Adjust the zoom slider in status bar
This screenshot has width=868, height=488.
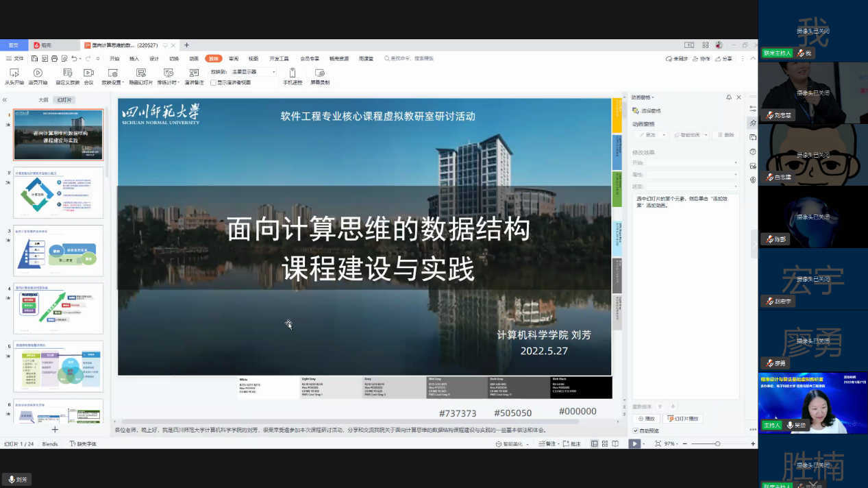click(x=717, y=444)
